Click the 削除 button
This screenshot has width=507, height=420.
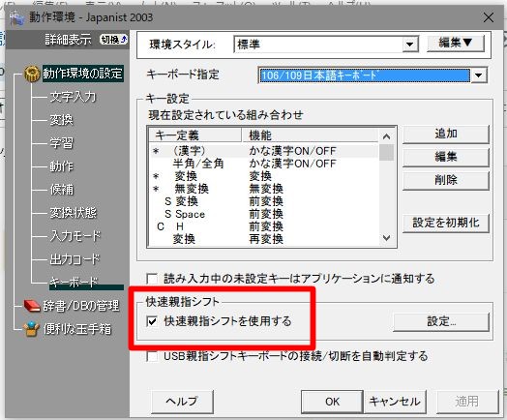click(446, 180)
